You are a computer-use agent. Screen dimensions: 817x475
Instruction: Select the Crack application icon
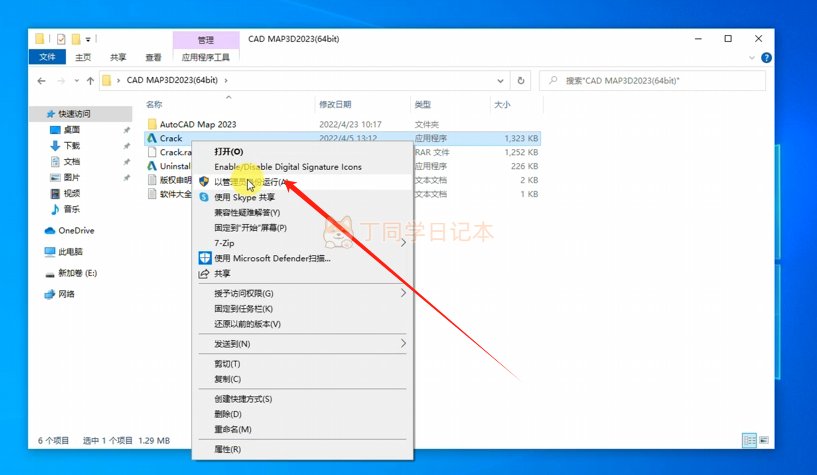click(x=152, y=138)
